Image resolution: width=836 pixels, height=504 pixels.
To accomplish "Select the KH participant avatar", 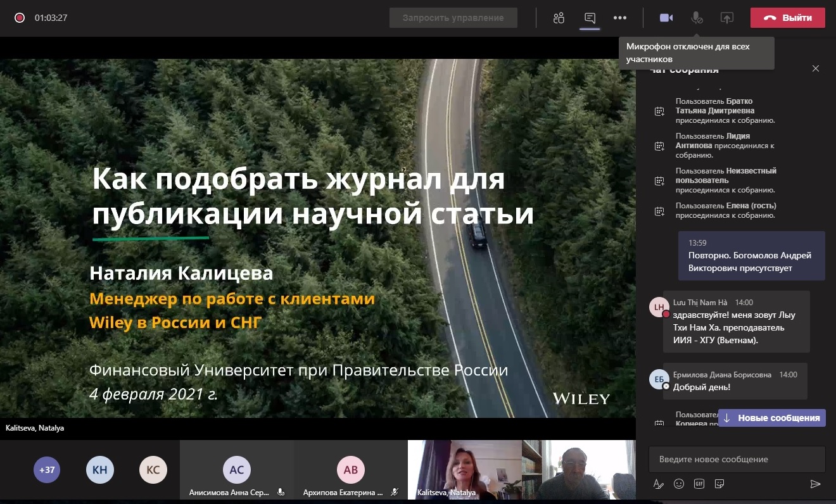I will [100, 470].
